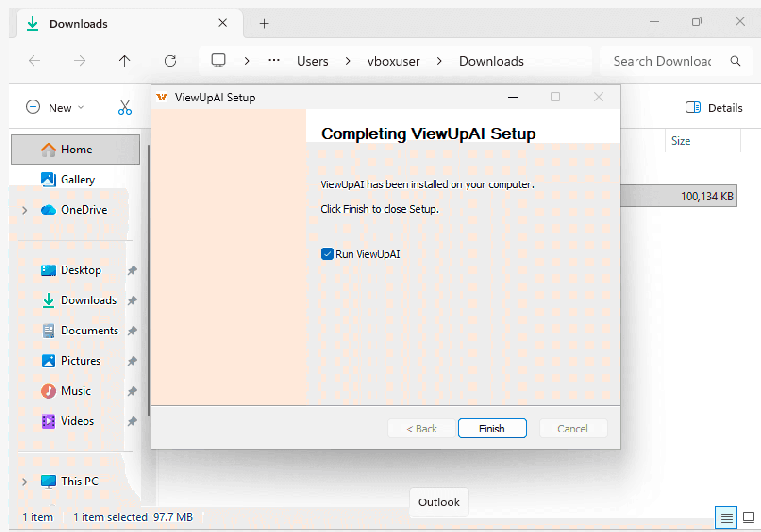Click the Back button in the setup wizard
Image resolution: width=761 pixels, height=532 pixels.
point(422,428)
